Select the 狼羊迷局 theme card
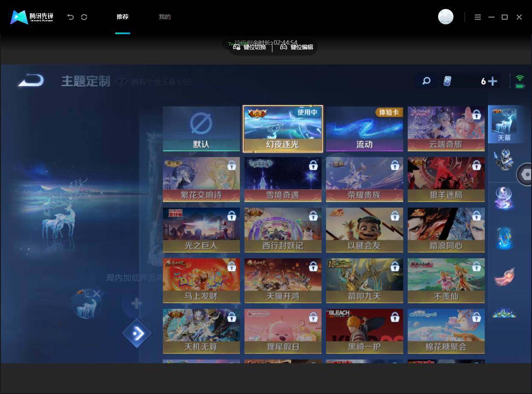The width and height of the screenshot is (532, 394). coord(446,179)
